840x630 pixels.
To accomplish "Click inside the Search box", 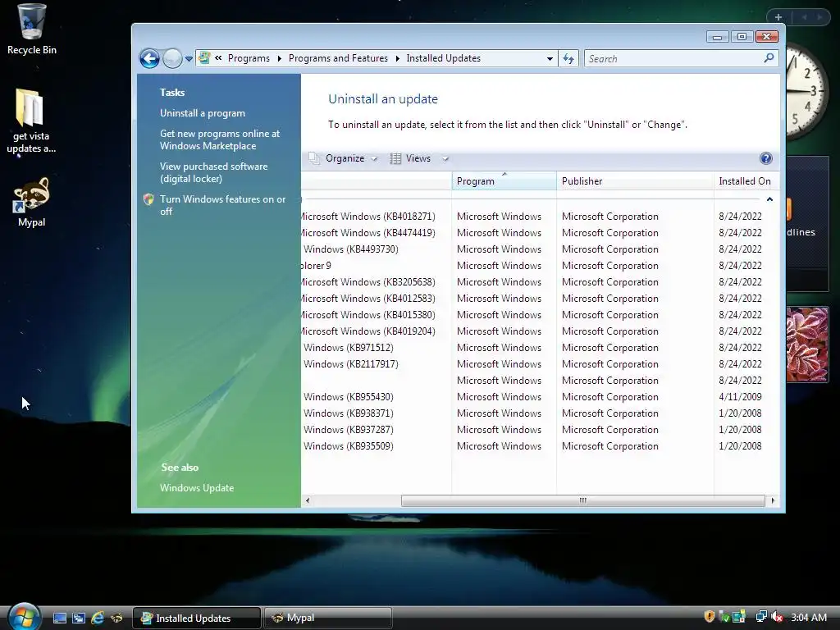I will pyautogui.click(x=673, y=58).
